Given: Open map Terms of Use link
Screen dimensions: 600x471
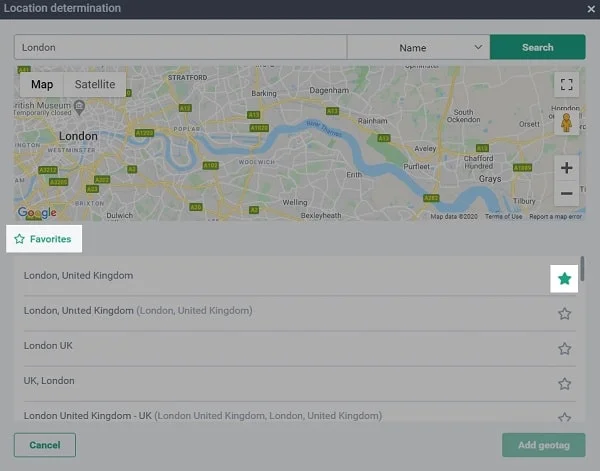Looking at the screenshot, I should click(503, 217).
